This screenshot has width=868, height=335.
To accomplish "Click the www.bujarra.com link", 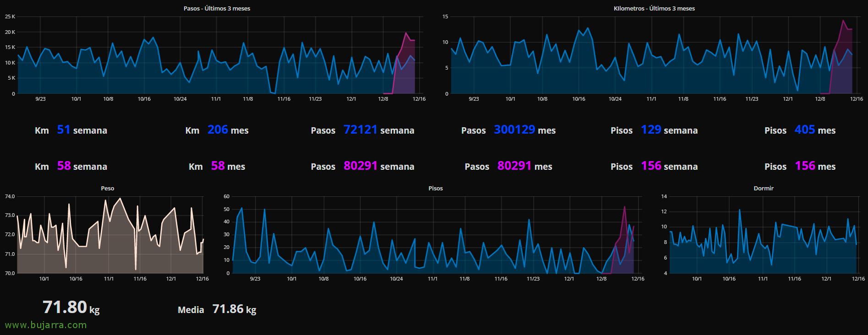I will coord(46,325).
